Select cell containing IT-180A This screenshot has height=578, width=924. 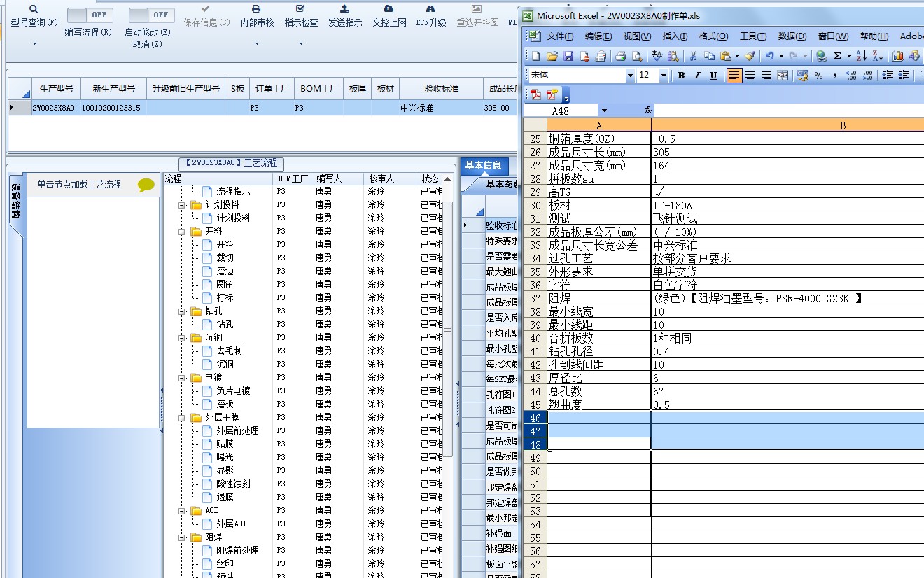point(787,205)
